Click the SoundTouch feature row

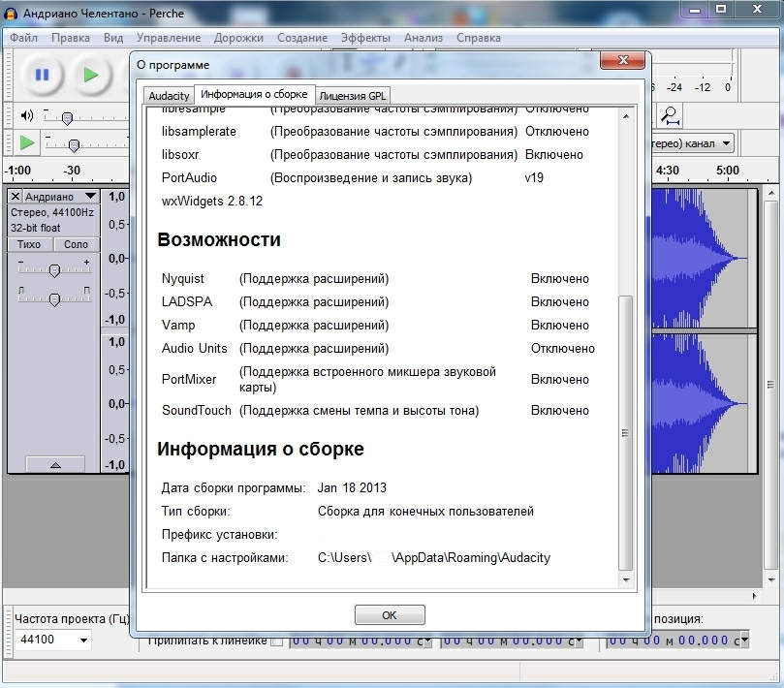375,410
